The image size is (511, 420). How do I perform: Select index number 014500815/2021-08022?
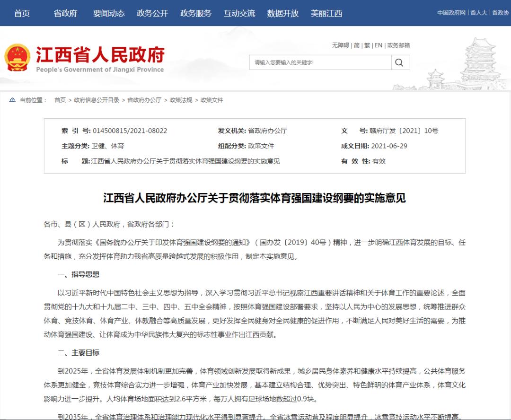pos(130,131)
